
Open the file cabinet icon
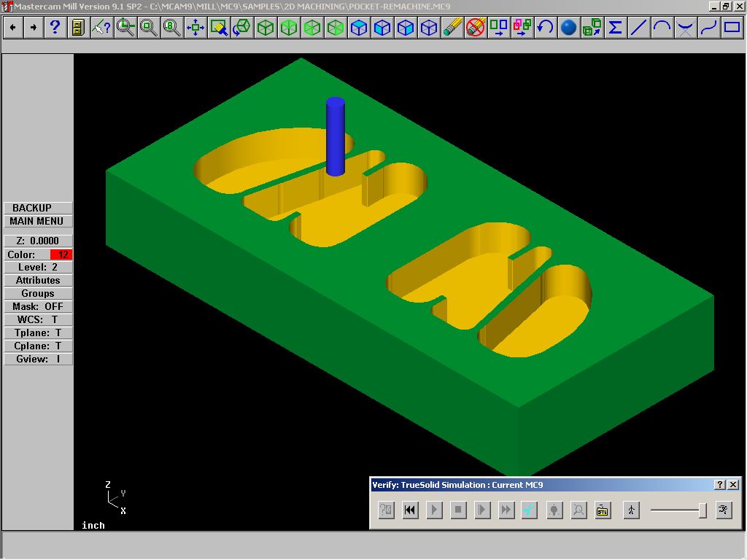tap(77, 28)
